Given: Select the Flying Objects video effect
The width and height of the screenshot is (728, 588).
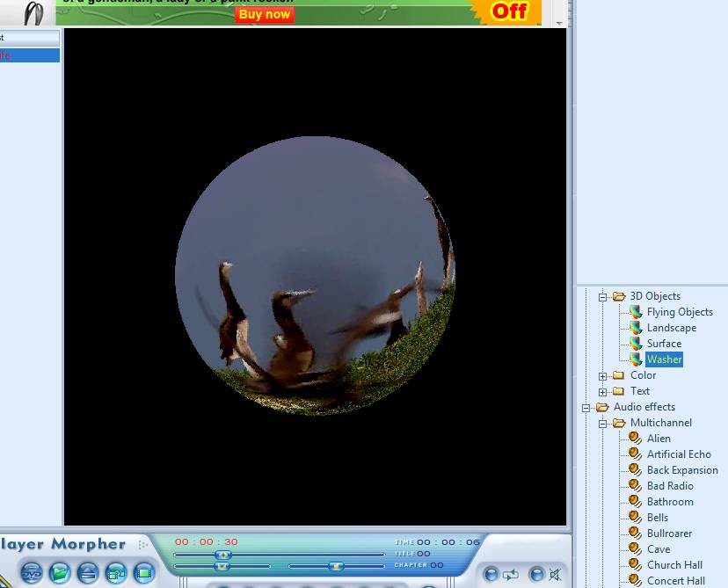Looking at the screenshot, I should coord(680,312).
